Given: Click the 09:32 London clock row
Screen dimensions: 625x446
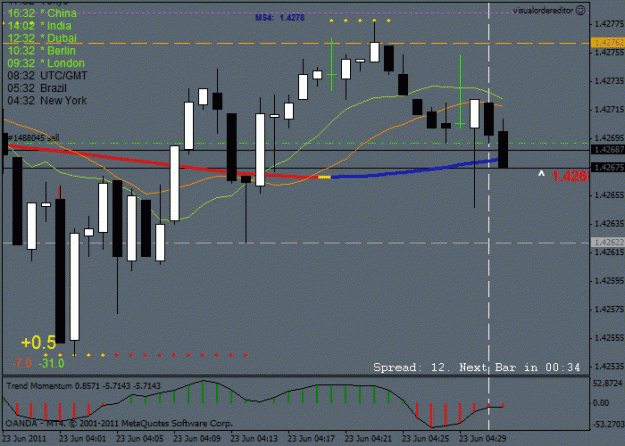Looking at the screenshot, I should 46,63.
